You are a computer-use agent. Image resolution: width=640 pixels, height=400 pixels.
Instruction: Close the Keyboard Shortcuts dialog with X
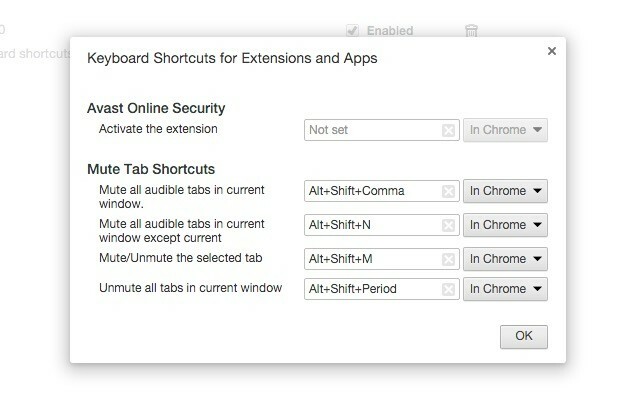point(552,51)
